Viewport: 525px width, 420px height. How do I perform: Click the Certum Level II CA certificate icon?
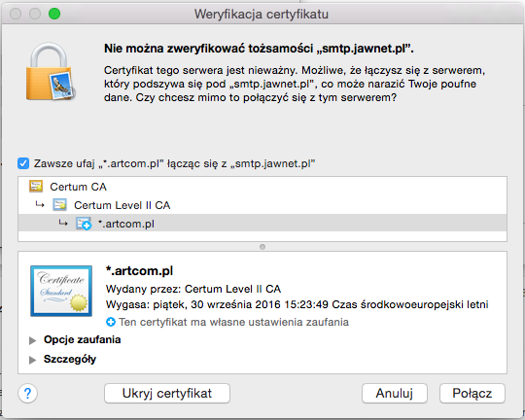pyautogui.click(x=60, y=204)
